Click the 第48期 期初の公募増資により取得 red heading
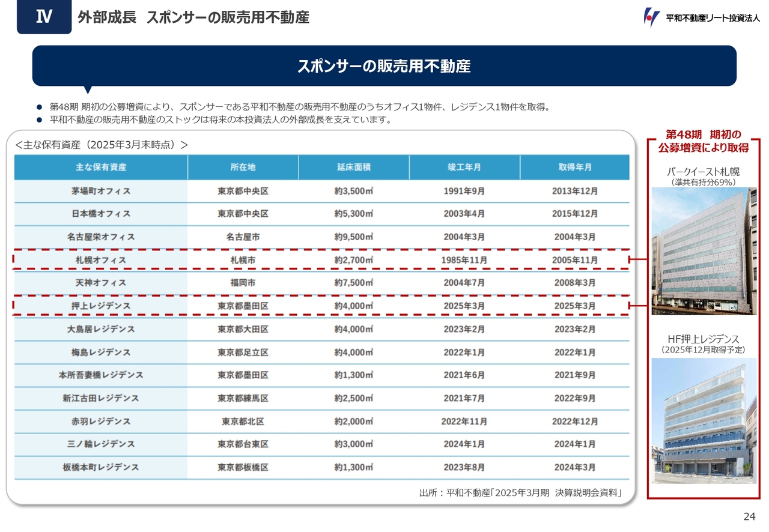This screenshot has width=769, height=532. click(x=704, y=141)
